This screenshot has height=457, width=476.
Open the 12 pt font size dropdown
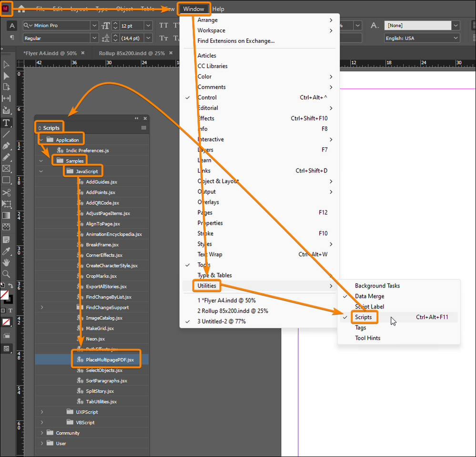coord(148,26)
